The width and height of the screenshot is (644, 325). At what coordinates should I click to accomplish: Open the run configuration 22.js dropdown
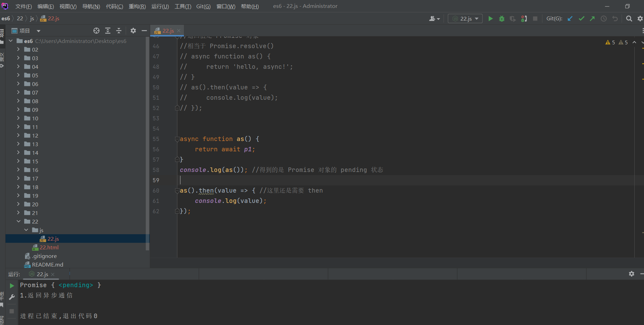coord(465,19)
